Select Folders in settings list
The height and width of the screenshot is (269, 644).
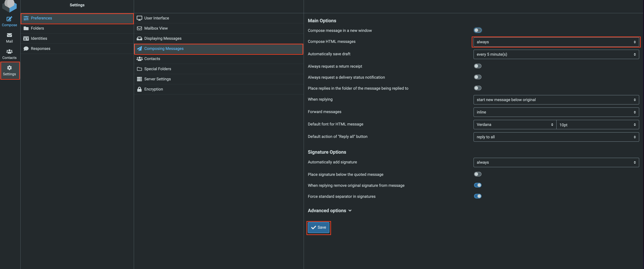[77, 28]
